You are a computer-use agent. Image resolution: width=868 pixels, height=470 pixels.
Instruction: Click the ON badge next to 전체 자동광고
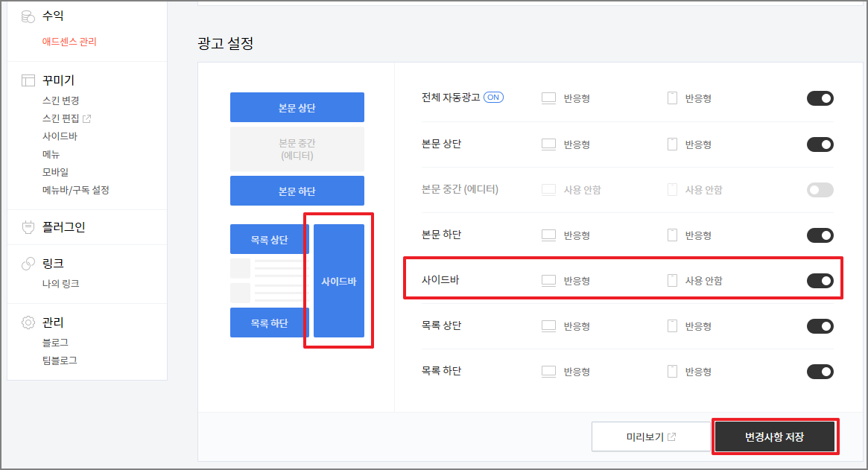[x=495, y=97]
